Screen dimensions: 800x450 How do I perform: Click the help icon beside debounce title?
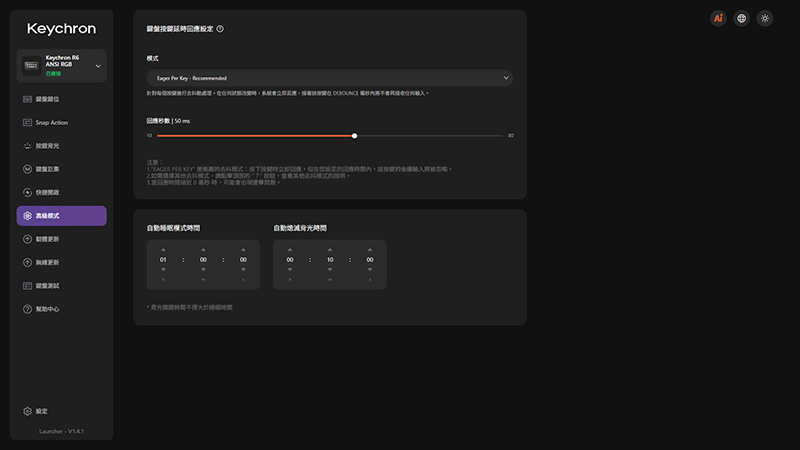tap(220, 29)
